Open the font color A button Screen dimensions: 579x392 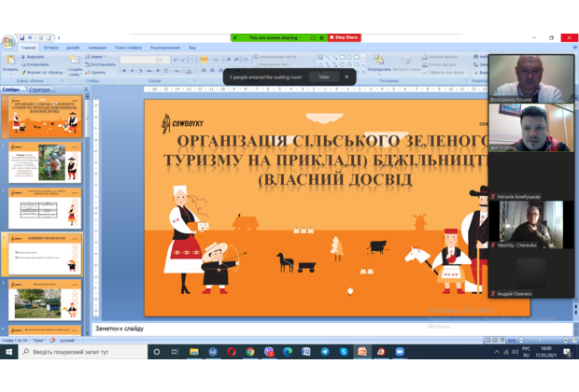click(x=189, y=71)
